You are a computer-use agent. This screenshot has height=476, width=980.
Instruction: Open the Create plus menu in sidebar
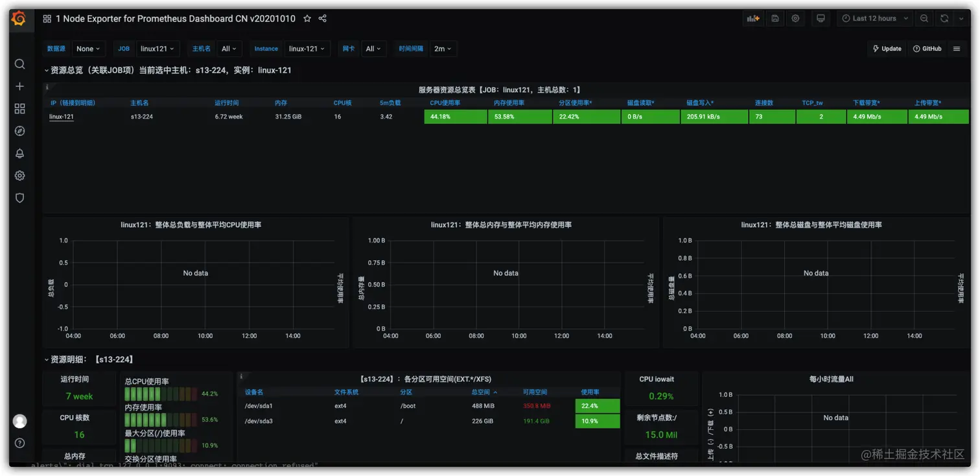[x=19, y=86]
